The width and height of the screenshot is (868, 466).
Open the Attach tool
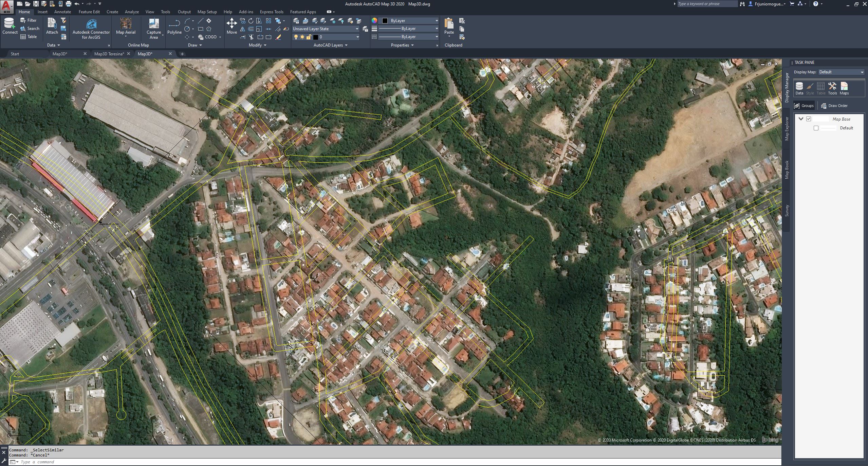coord(52,24)
